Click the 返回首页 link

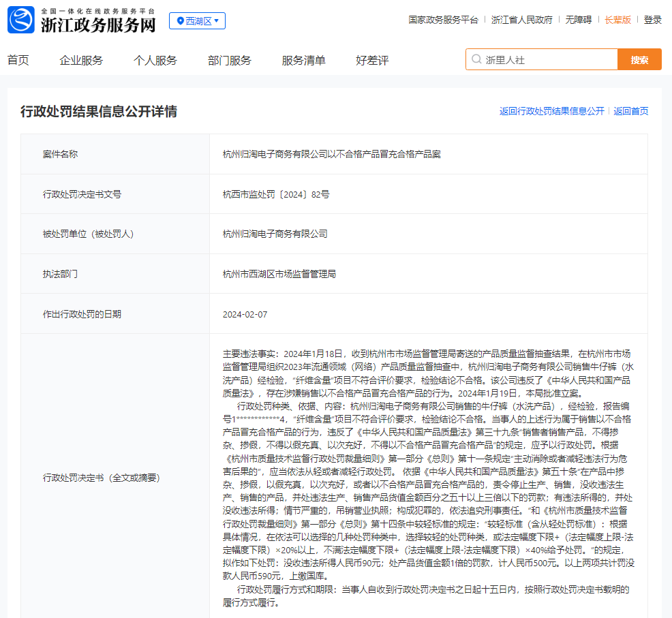(631, 111)
